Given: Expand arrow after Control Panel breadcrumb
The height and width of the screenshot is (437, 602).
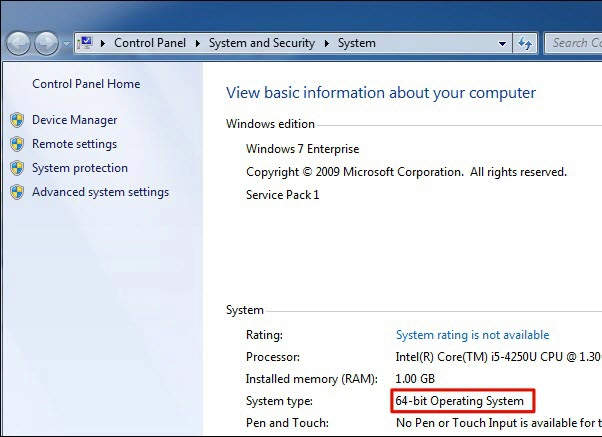Looking at the screenshot, I should click(x=198, y=43).
